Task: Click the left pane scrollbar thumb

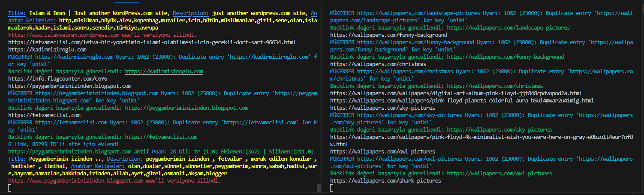Action: click(x=319, y=188)
